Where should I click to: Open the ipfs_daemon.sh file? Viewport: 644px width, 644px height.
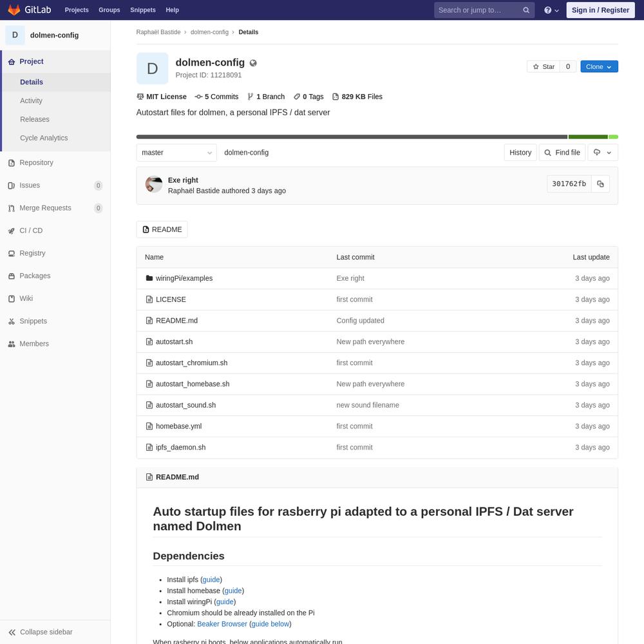[181, 448]
